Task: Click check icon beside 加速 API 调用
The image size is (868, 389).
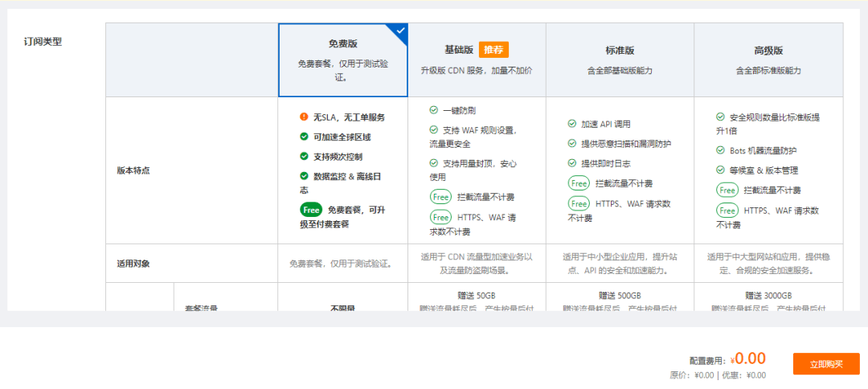Action: [x=572, y=125]
